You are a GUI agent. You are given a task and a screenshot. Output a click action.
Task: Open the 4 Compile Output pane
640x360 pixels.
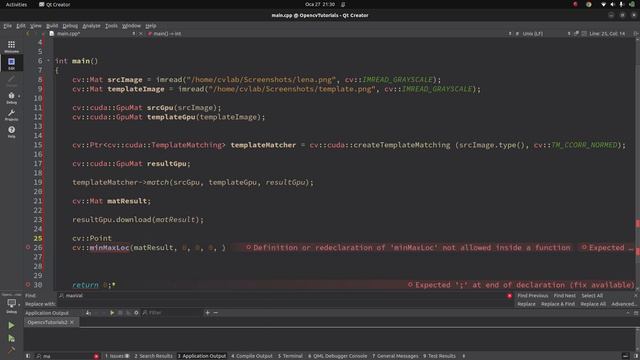point(251,356)
